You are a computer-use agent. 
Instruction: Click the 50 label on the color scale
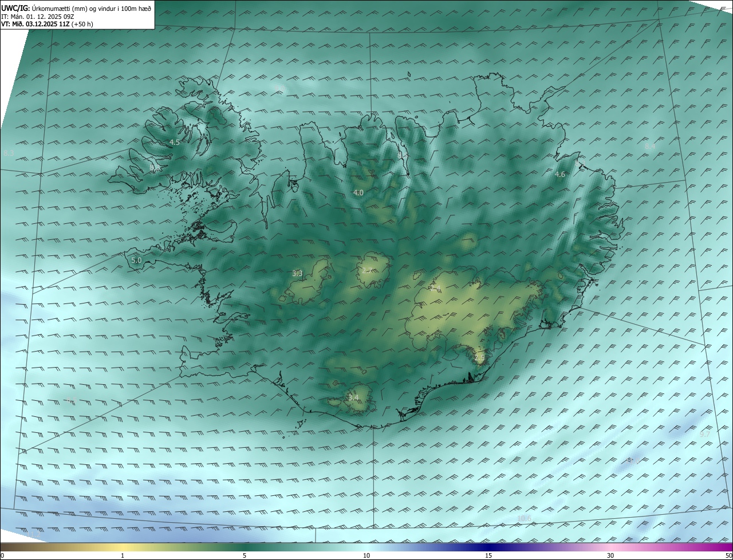pos(728,555)
